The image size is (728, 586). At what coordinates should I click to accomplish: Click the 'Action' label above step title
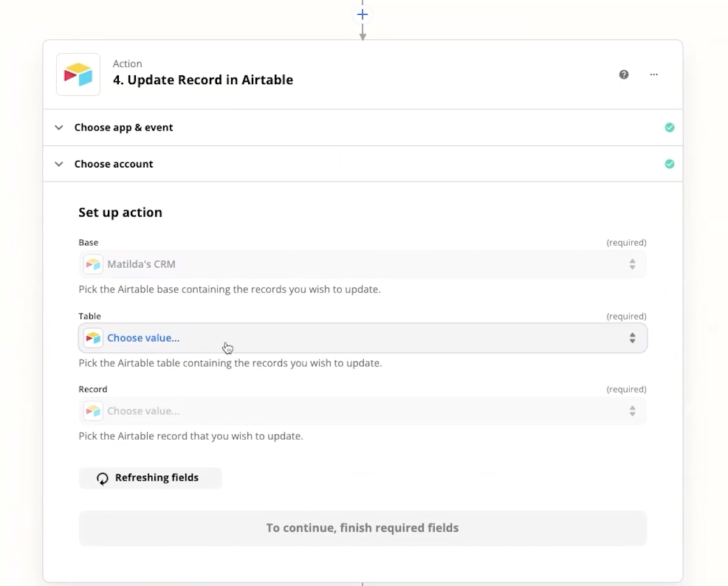pyautogui.click(x=127, y=63)
